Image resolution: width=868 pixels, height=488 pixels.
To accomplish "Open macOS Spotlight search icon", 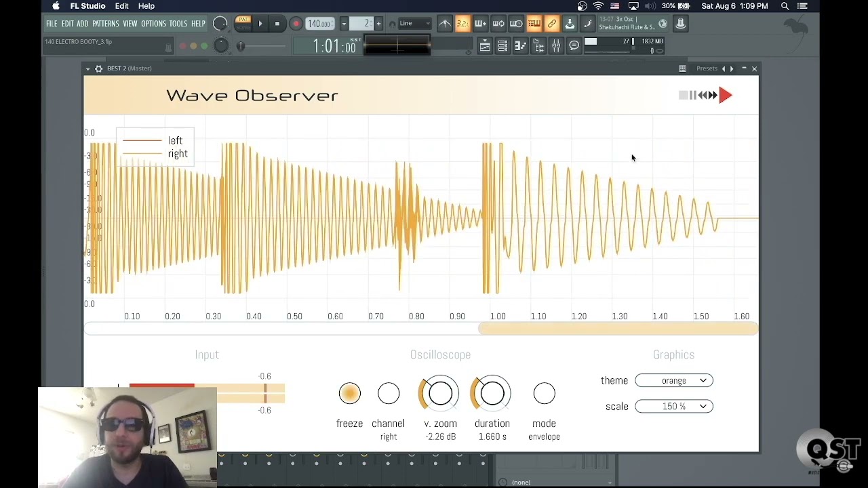I will 785,6.
